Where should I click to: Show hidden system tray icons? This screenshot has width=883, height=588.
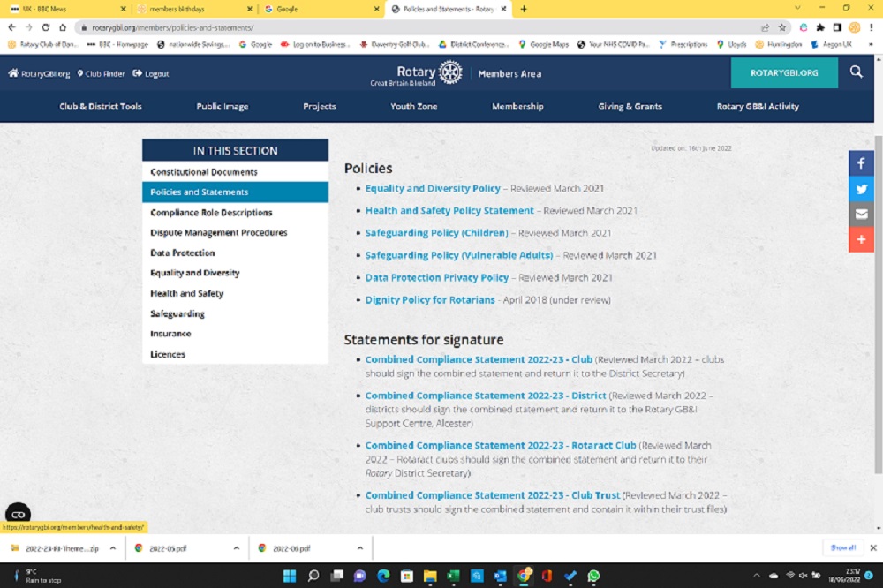757,576
